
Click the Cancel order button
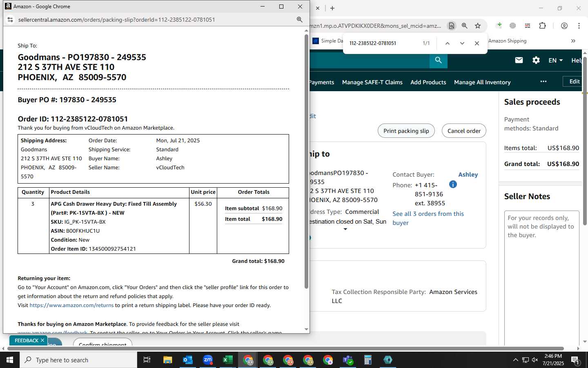pyautogui.click(x=464, y=131)
